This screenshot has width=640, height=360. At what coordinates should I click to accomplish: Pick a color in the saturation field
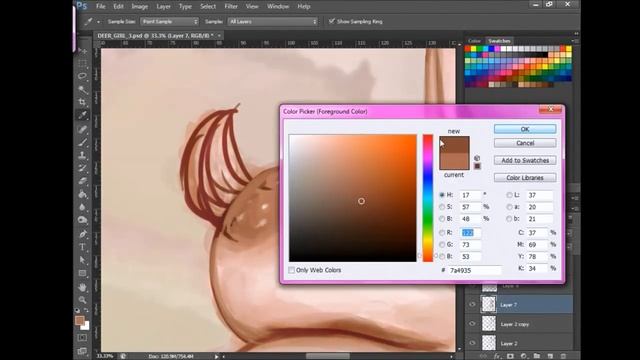click(x=353, y=198)
